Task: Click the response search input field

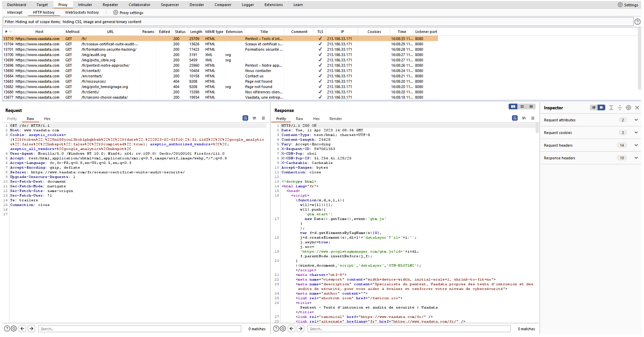Action: [x=409, y=329]
